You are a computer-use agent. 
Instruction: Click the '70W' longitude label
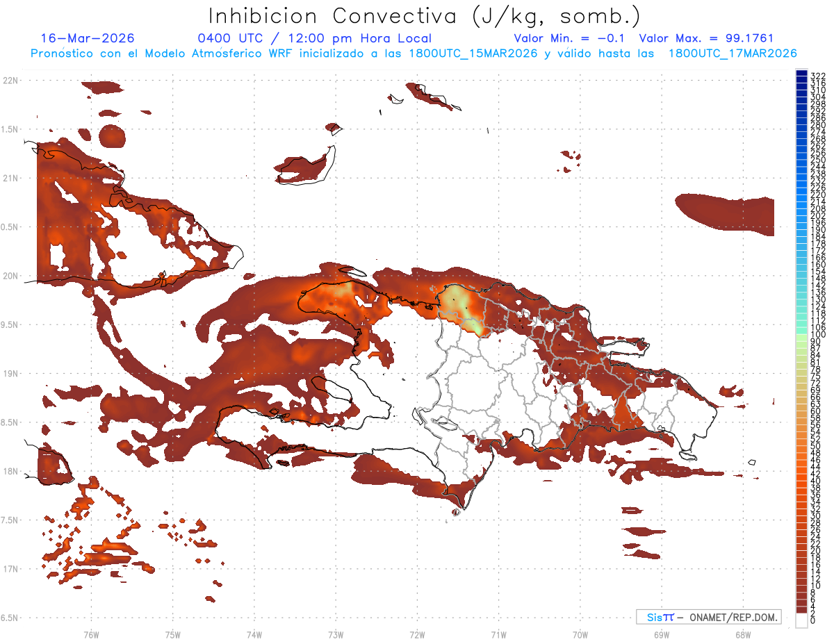tap(580, 634)
